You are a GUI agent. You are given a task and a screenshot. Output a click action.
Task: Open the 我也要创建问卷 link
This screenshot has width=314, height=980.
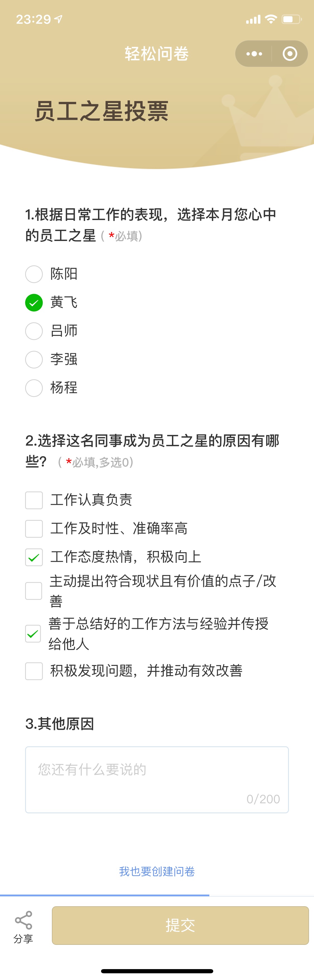(157, 871)
